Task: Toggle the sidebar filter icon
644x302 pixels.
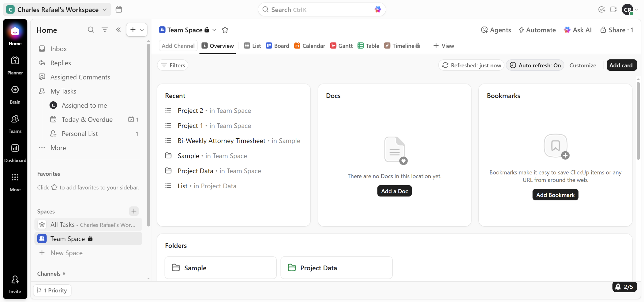Action: 104,30
